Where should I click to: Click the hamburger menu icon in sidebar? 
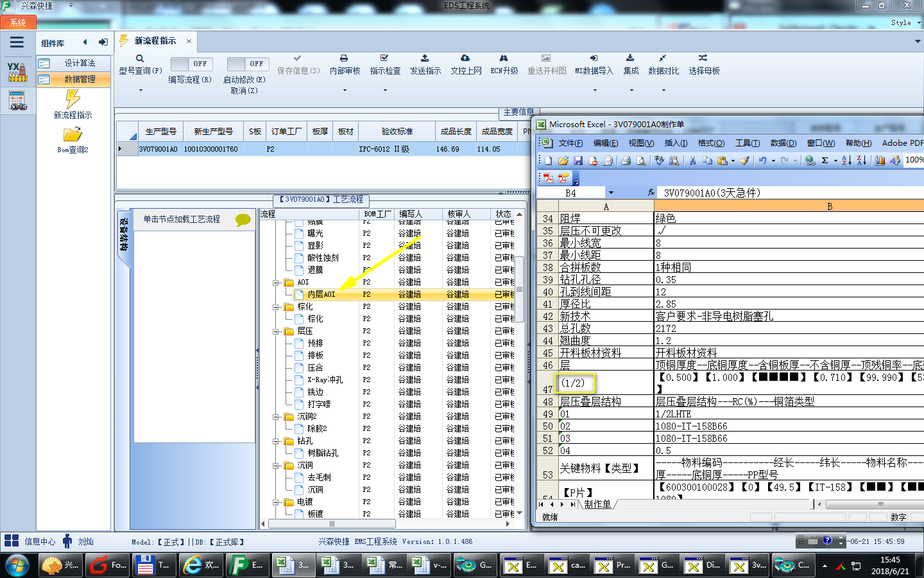17,42
